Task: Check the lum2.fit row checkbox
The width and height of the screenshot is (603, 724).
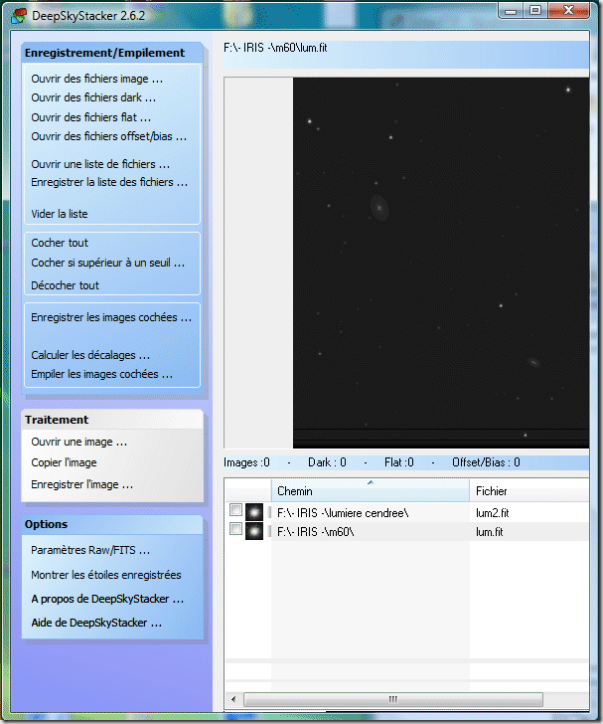Action: (236, 511)
